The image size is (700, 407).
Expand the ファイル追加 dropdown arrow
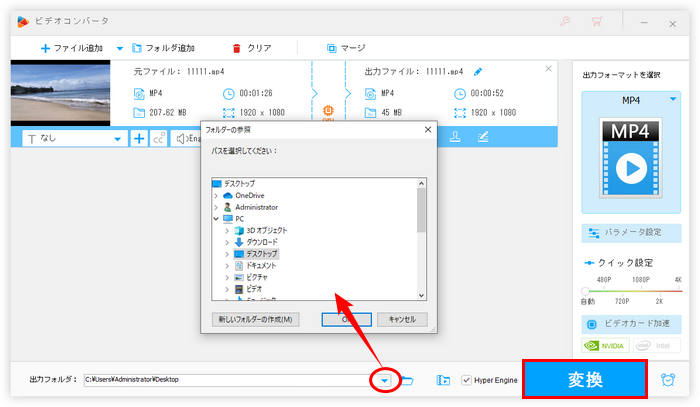click(120, 48)
